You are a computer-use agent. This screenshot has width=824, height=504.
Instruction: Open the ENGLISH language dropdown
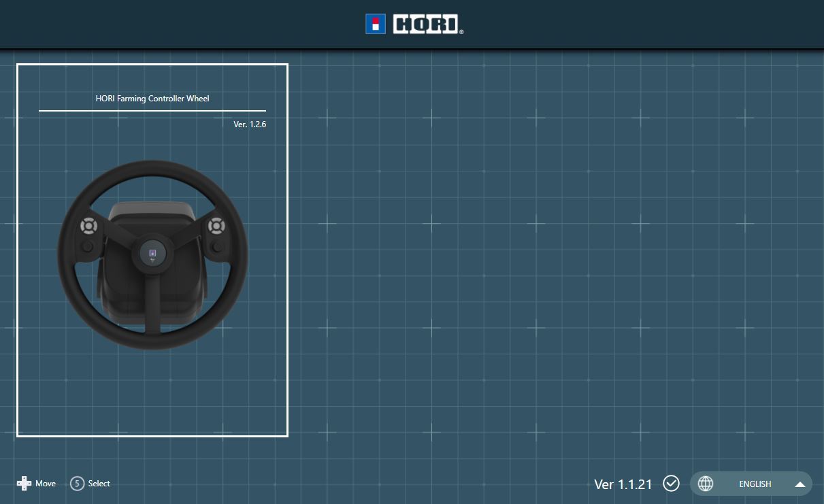pos(751,484)
